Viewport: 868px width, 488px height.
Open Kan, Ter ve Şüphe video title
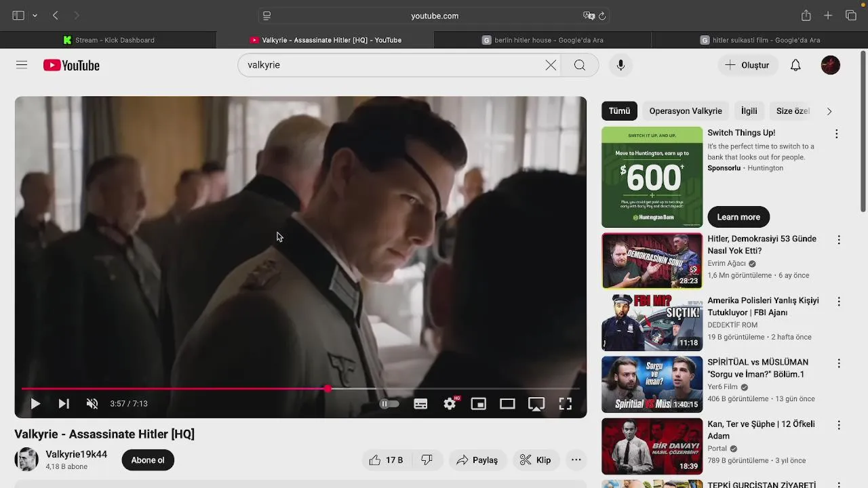pyautogui.click(x=761, y=430)
